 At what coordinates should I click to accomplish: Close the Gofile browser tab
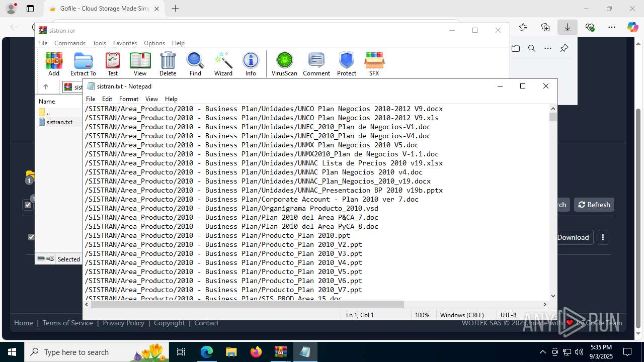click(156, 9)
